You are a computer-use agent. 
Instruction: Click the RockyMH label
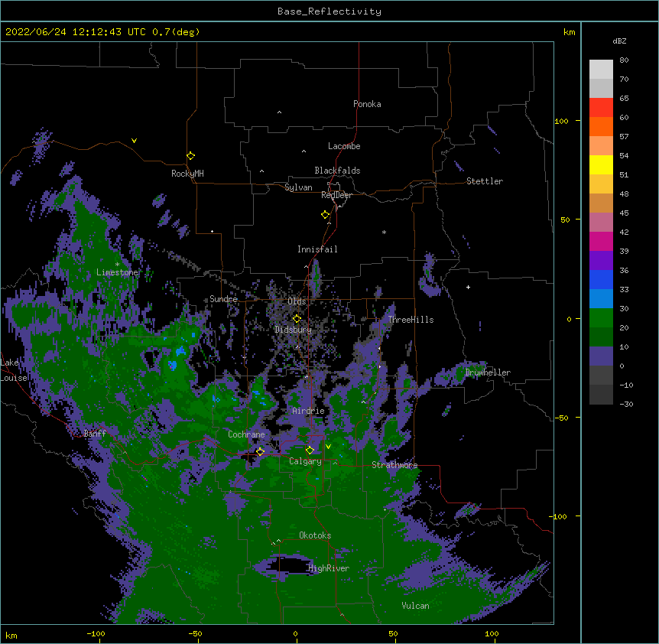pos(187,174)
